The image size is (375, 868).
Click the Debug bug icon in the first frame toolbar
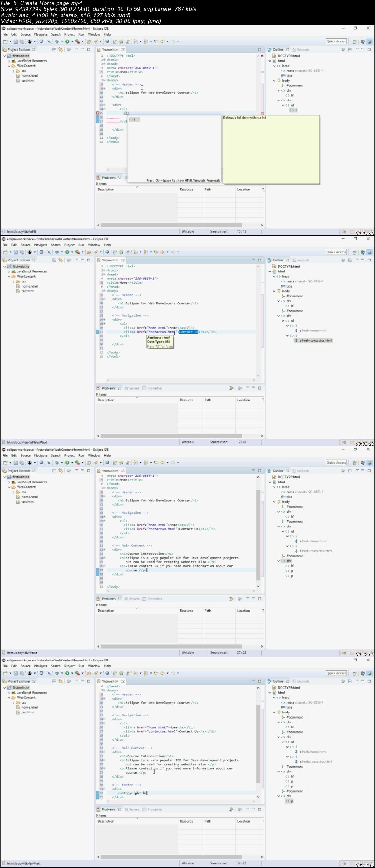tap(57, 41)
